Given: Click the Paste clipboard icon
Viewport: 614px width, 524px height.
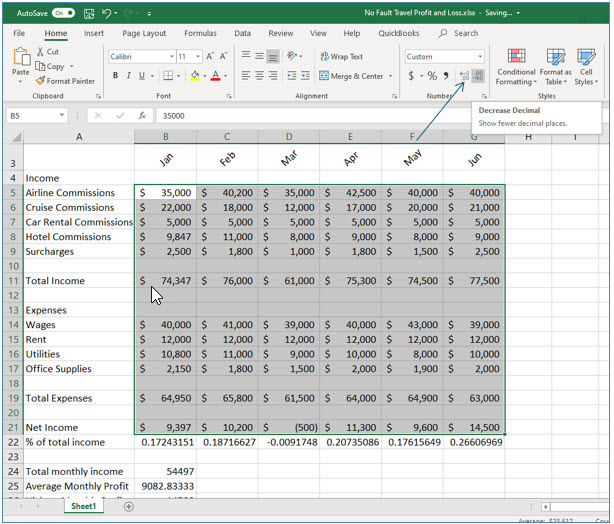Looking at the screenshot, I should pos(21,57).
